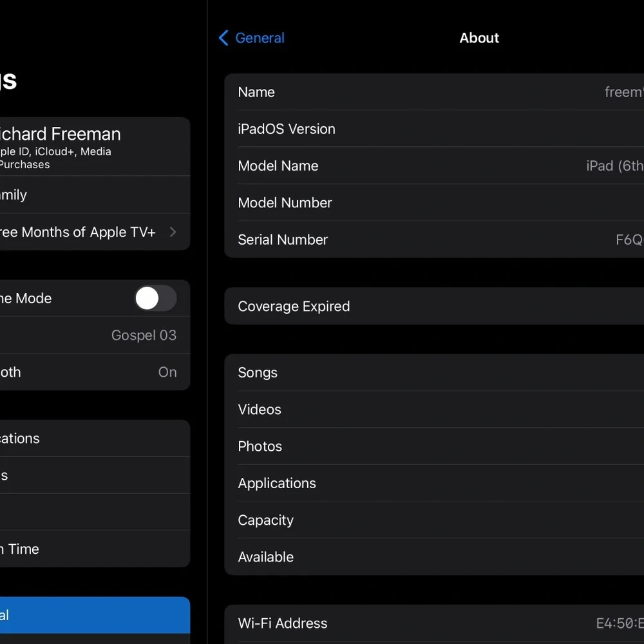The image size is (644, 644).
Task: Go back to General settings
Action: pyautogui.click(x=251, y=38)
